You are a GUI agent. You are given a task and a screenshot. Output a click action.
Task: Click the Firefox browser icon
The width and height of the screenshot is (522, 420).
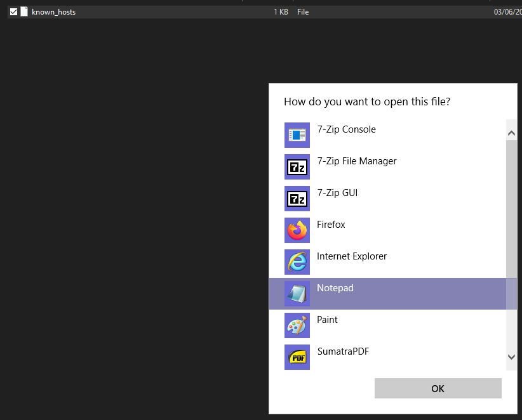pyautogui.click(x=297, y=230)
